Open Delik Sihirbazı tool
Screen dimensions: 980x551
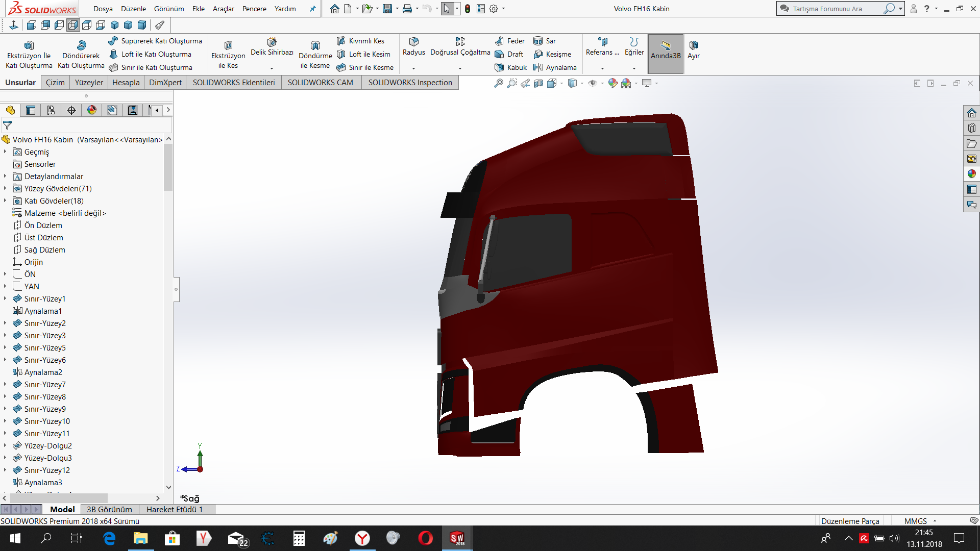[272, 47]
